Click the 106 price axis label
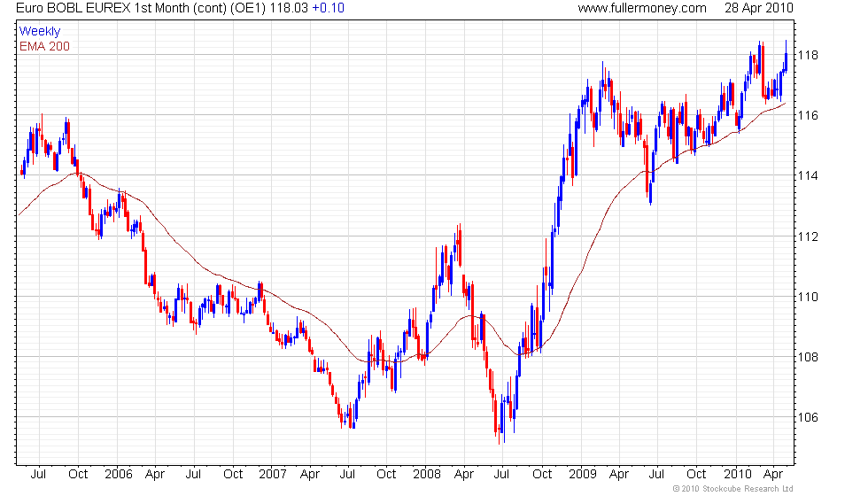The image size is (868, 496). pos(807,417)
